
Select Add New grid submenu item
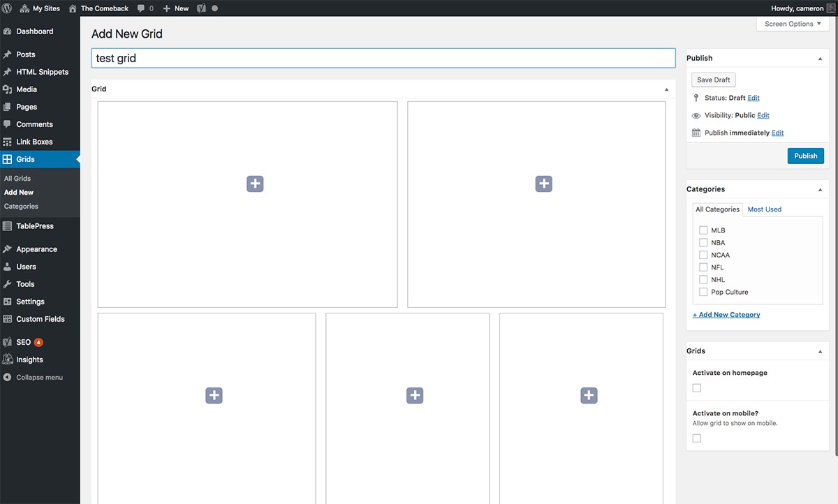point(19,193)
